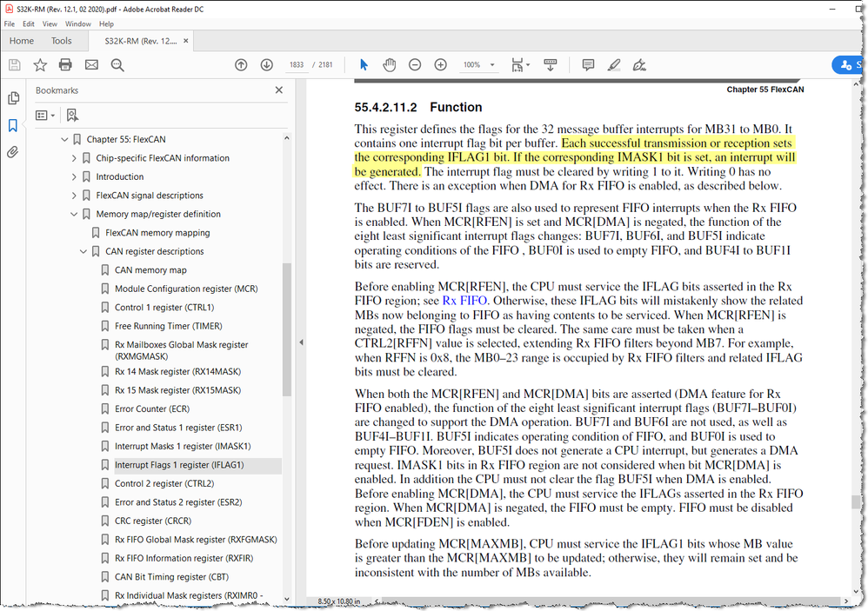The height and width of the screenshot is (611, 868).
Task: Open the Find text magnifier icon
Action: (x=117, y=64)
